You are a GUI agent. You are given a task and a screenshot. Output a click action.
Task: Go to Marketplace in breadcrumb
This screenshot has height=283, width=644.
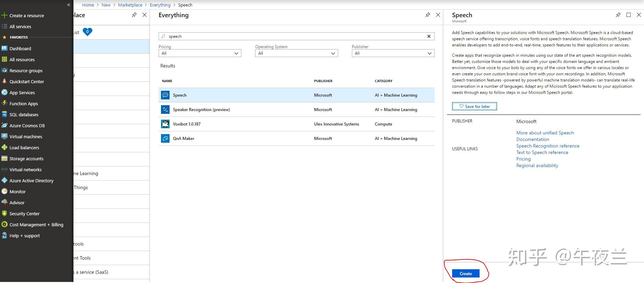(130, 5)
